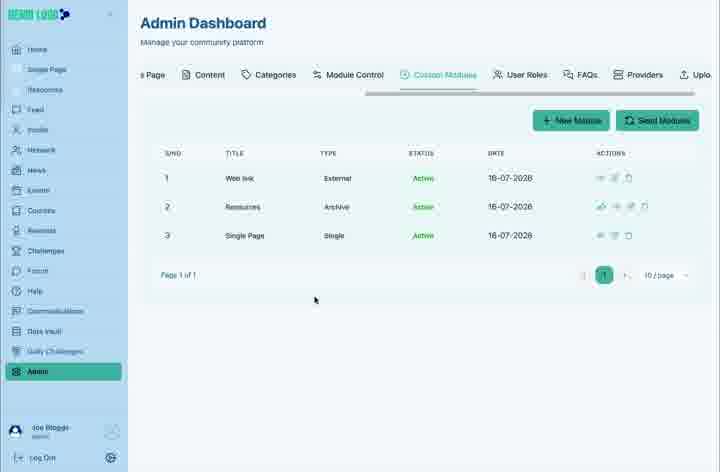This screenshot has height=472, width=720.
Task: Click the Status column header
Action: tap(422, 153)
